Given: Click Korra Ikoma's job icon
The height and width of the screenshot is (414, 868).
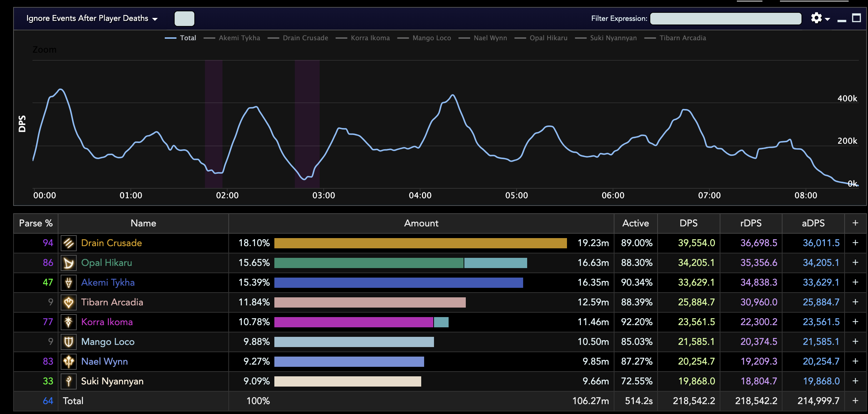Looking at the screenshot, I should pyautogui.click(x=69, y=322).
